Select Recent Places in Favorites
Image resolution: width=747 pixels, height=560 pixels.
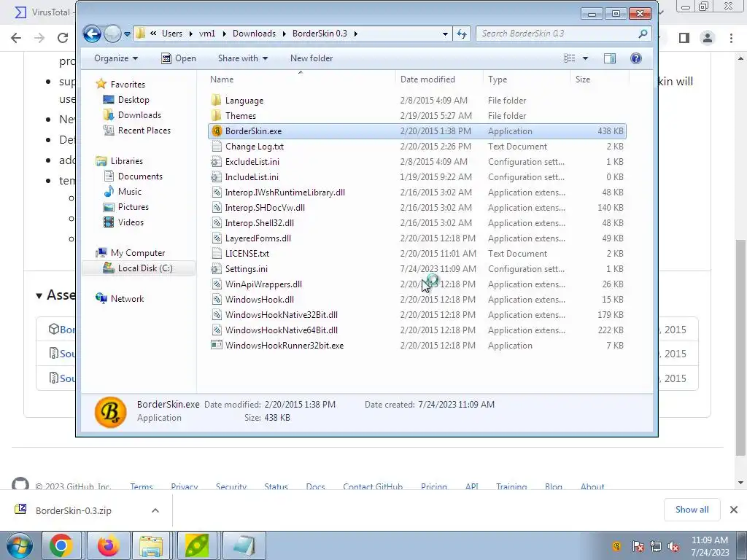(144, 130)
